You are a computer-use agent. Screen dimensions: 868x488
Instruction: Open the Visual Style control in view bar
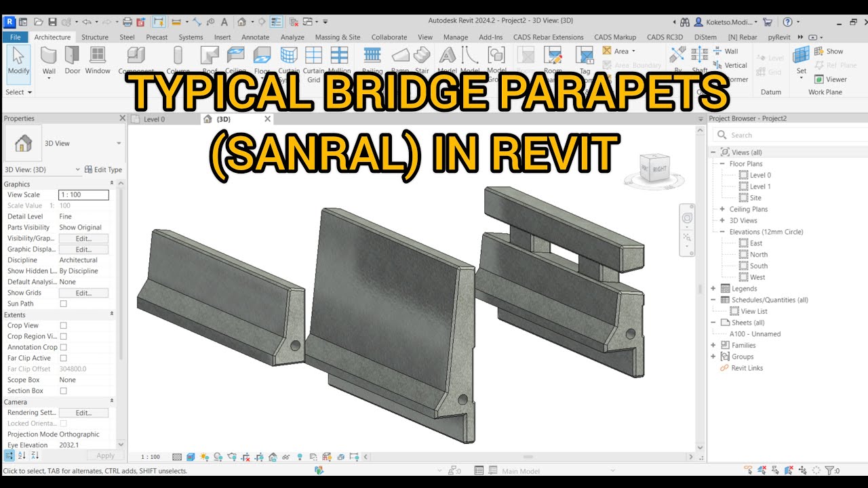pos(191,457)
